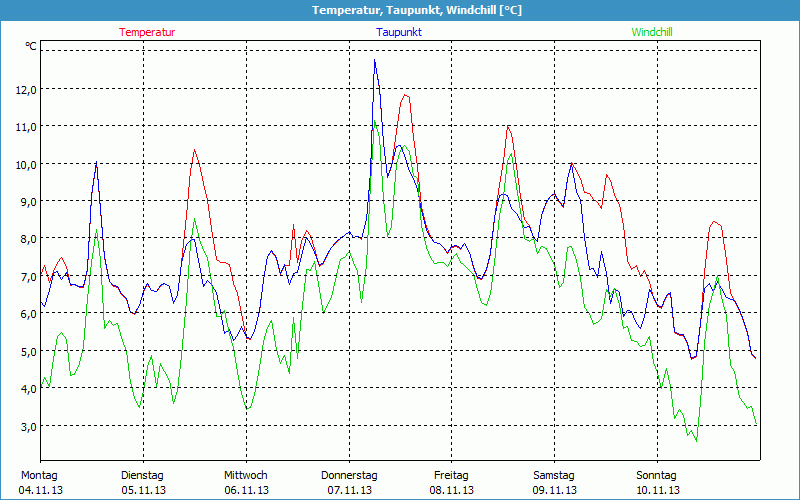Viewport: 800px width, 500px height.
Task: Click the 'Samstag' day label
Action: click(554, 476)
